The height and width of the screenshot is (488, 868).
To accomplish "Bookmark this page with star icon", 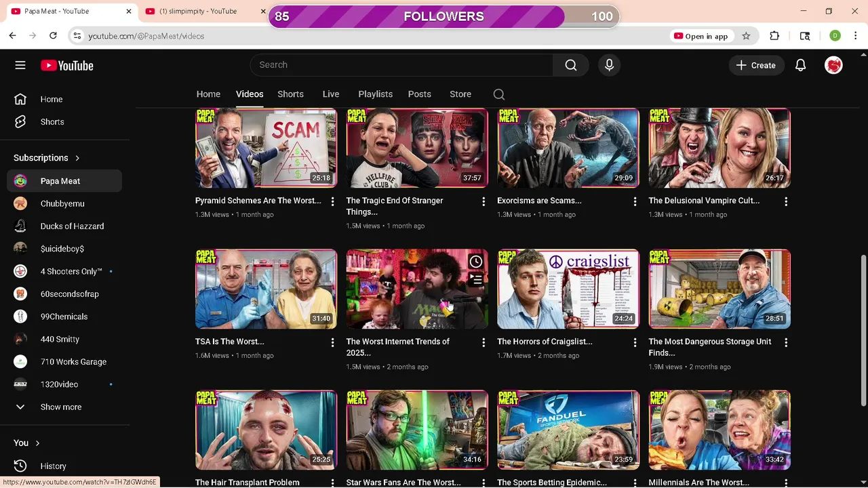I will (746, 36).
